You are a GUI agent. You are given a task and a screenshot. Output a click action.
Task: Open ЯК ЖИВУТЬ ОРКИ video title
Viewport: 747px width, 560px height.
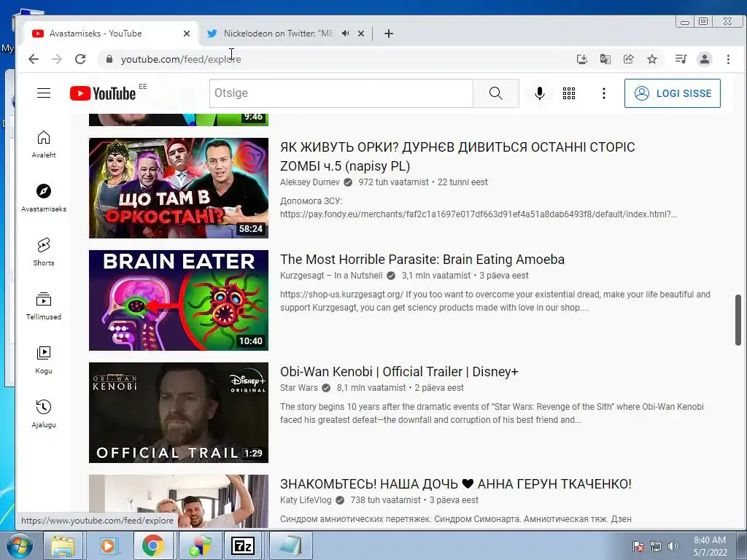457,157
